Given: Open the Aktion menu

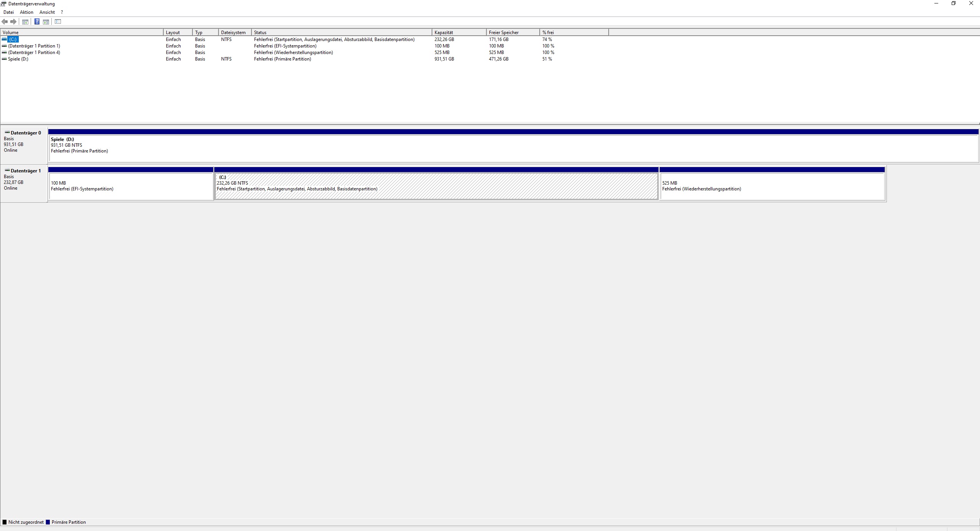Looking at the screenshot, I should [x=26, y=12].
